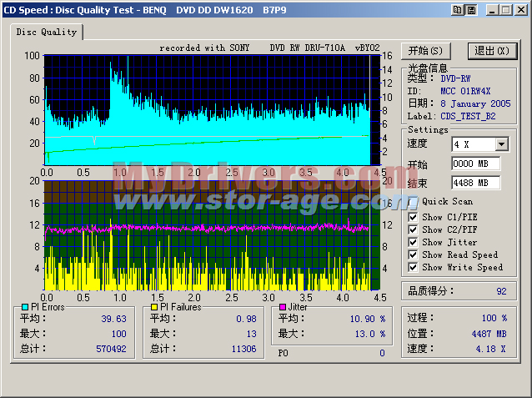Toggle the Show C2/PIF checkbox
Viewport: 532px width, 398px height.
click(x=414, y=229)
